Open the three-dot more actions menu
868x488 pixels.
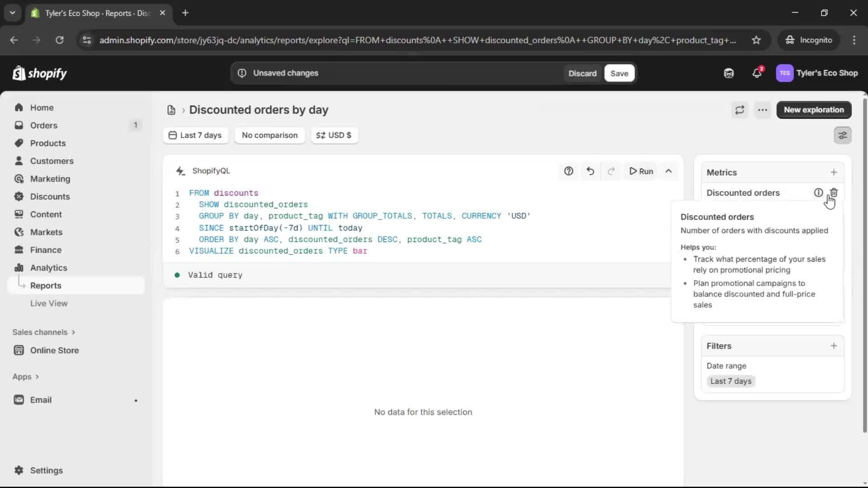[x=762, y=110]
